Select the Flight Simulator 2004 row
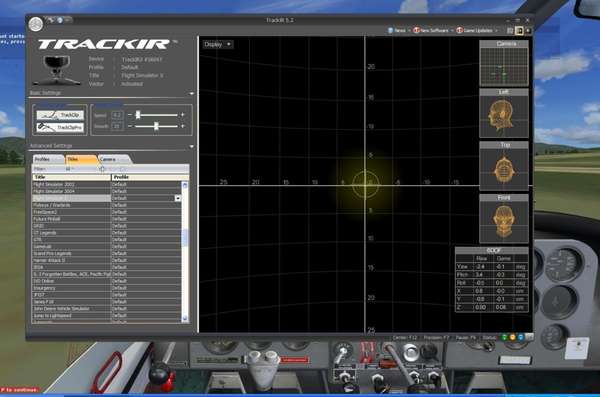Screen dimensions: 600x397 point(107,191)
